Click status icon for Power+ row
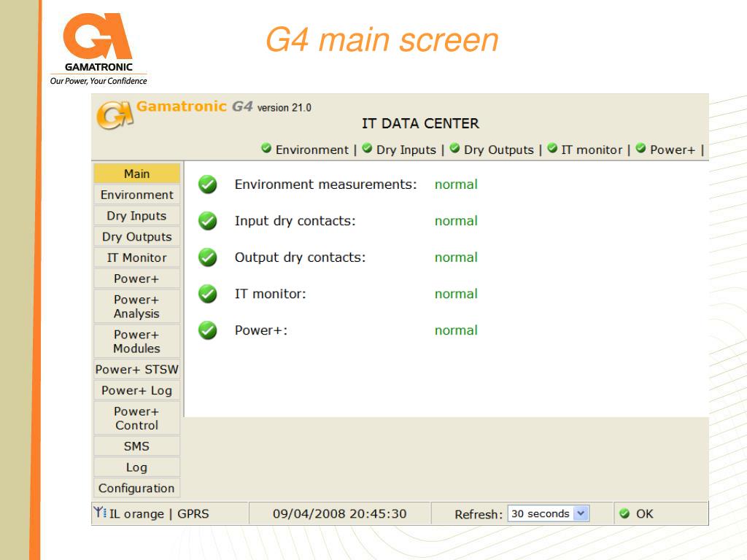Viewport: 747px width, 560px height. click(x=208, y=330)
